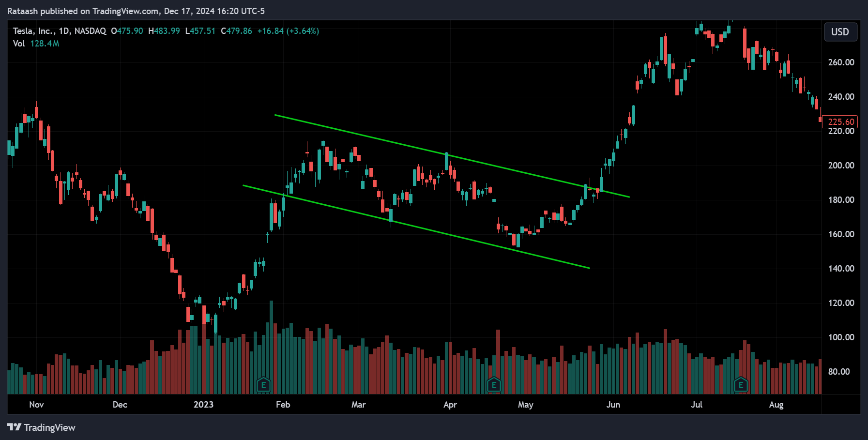
Task: Click the 100.00 price axis label
Action: (x=841, y=337)
